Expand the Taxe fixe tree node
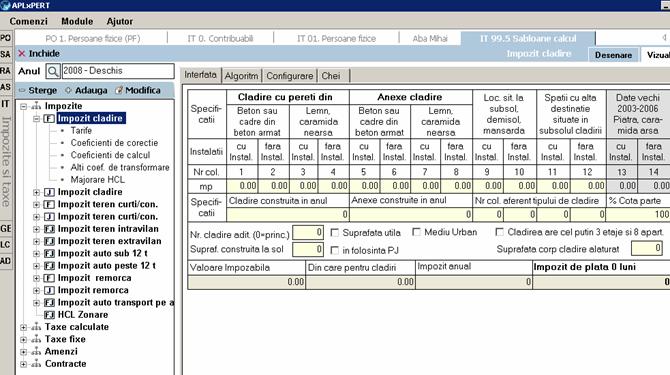This screenshot has height=375, width=670. click(x=24, y=340)
